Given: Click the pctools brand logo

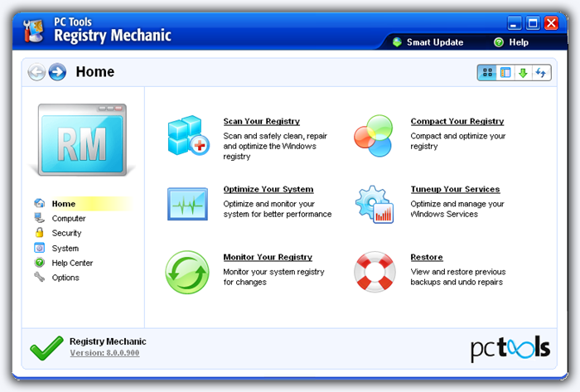Looking at the screenshot, I should click(x=510, y=349).
